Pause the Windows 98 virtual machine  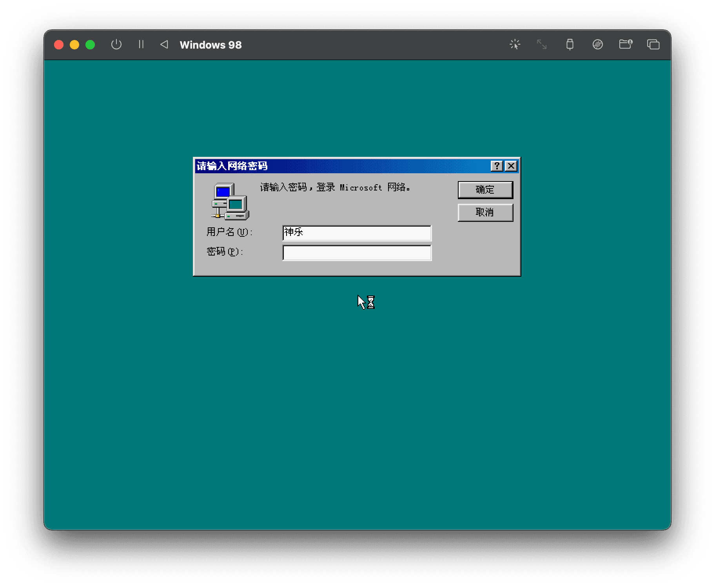[141, 45]
